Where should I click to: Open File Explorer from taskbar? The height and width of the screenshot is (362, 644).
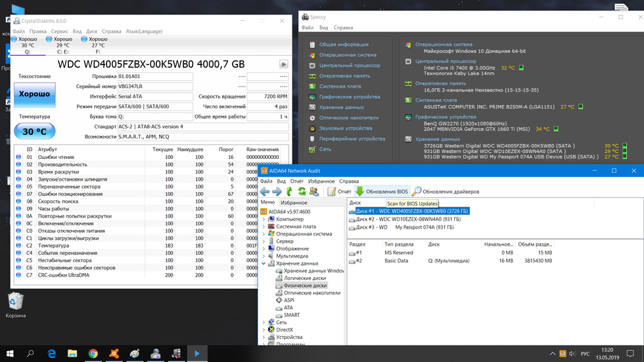point(72,353)
